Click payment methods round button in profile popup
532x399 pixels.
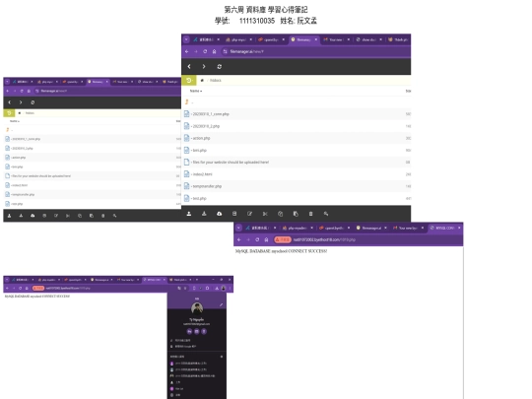pyautogui.click(x=196, y=331)
